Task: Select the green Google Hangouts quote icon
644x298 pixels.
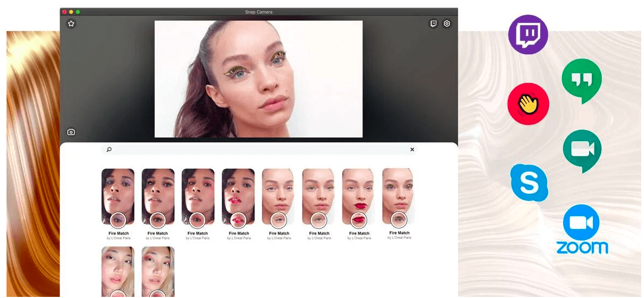Action: (x=582, y=79)
